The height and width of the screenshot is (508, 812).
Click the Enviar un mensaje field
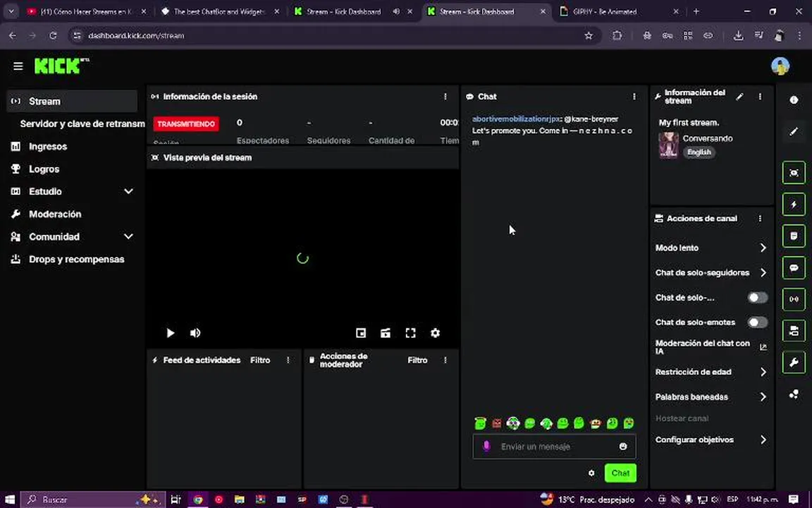point(555,447)
